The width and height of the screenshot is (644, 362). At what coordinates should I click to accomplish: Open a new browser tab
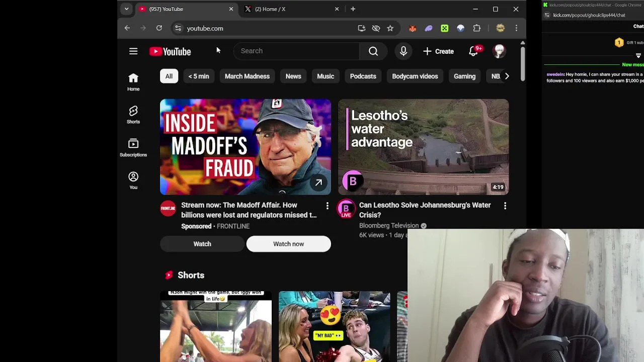tap(353, 9)
